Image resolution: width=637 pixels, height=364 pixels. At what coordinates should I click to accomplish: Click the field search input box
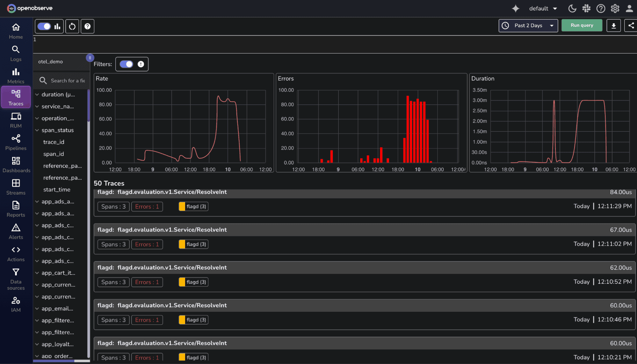(x=68, y=81)
